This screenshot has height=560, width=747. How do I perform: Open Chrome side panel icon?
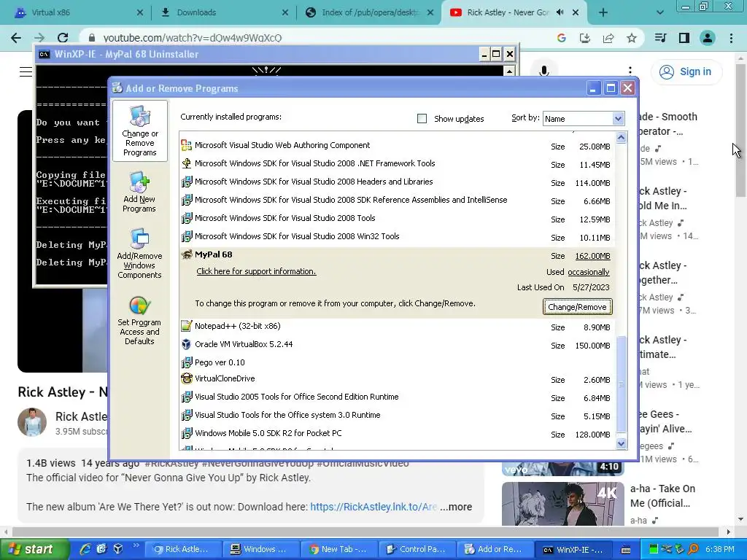click(684, 38)
